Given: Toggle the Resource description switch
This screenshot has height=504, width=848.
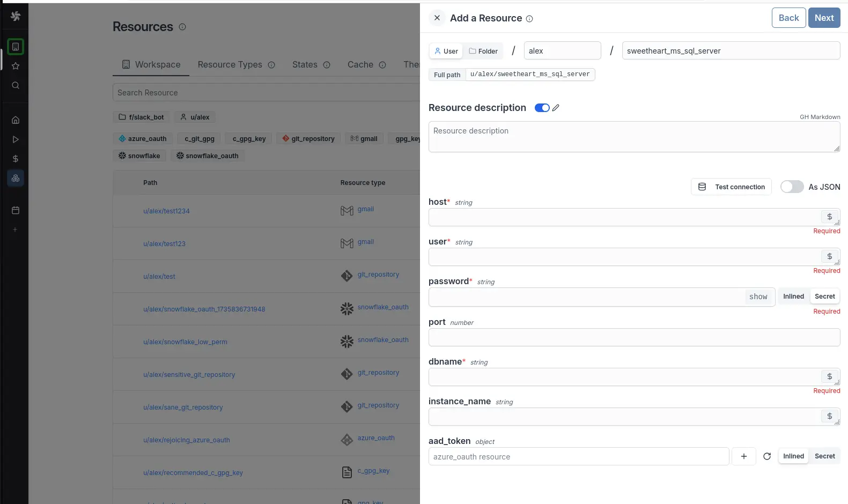Looking at the screenshot, I should pyautogui.click(x=542, y=108).
